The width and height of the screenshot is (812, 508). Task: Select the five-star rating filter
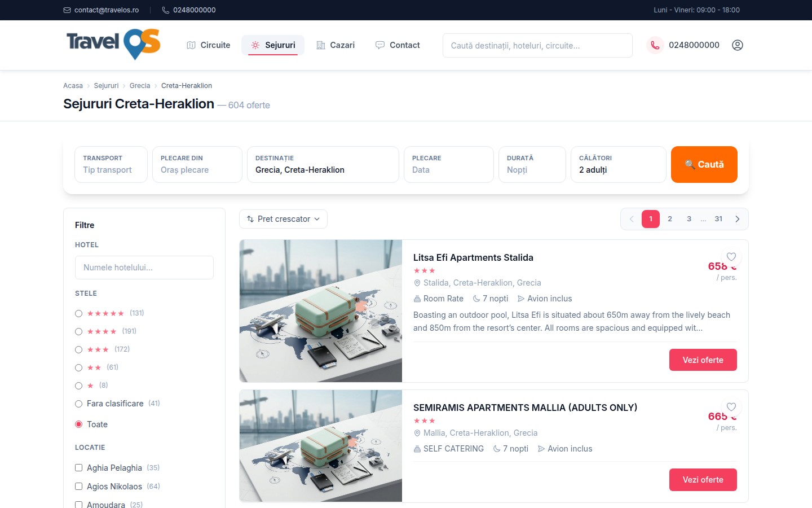coord(79,313)
